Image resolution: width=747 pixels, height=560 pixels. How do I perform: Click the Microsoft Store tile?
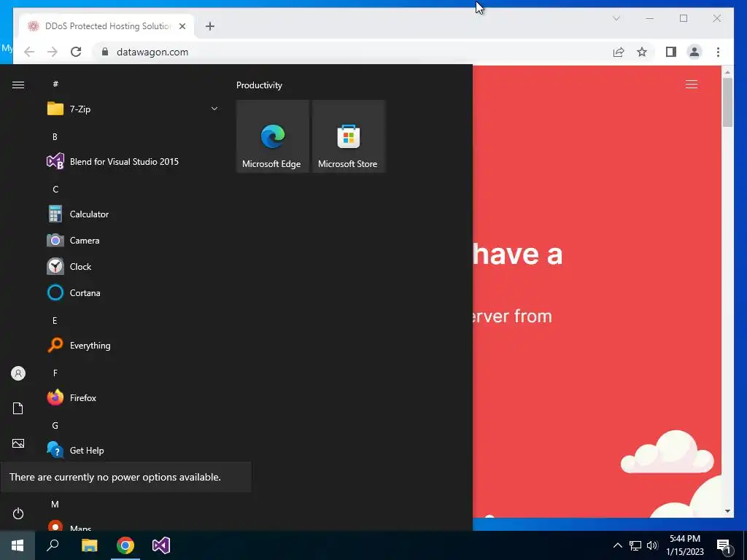[348, 136]
